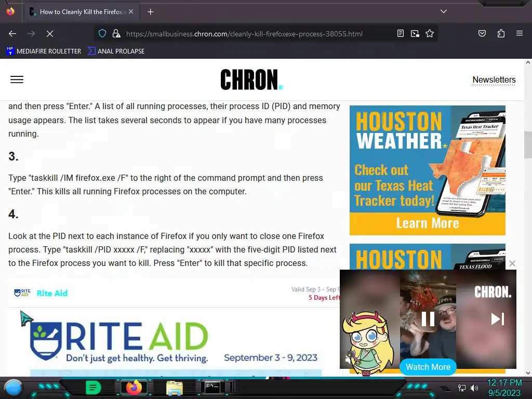Open the Newsletters link
This screenshot has height=399, width=532.
pyautogui.click(x=494, y=79)
